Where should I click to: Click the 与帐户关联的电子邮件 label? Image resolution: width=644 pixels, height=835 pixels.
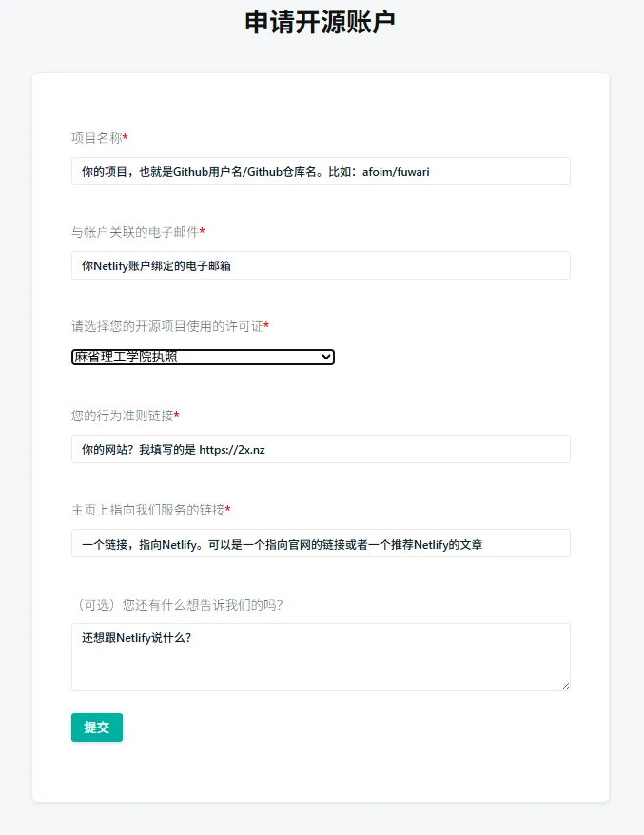tap(134, 232)
